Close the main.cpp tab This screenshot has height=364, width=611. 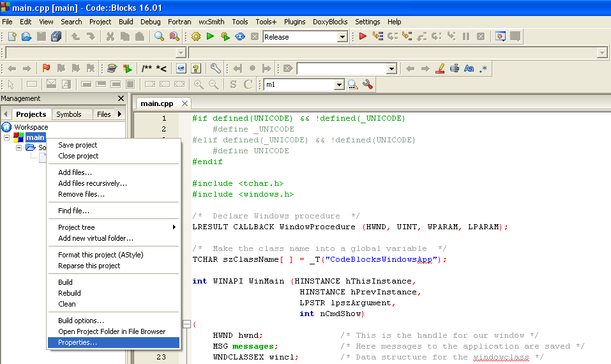[185, 103]
